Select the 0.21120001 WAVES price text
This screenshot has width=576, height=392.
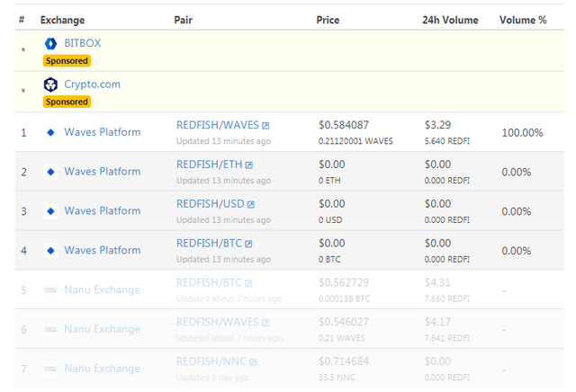coord(355,141)
